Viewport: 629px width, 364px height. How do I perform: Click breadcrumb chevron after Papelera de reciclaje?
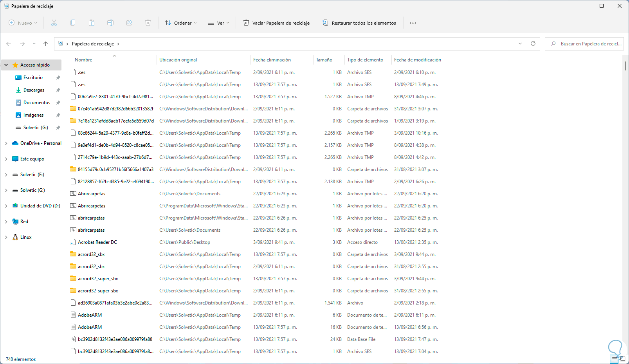tap(118, 44)
